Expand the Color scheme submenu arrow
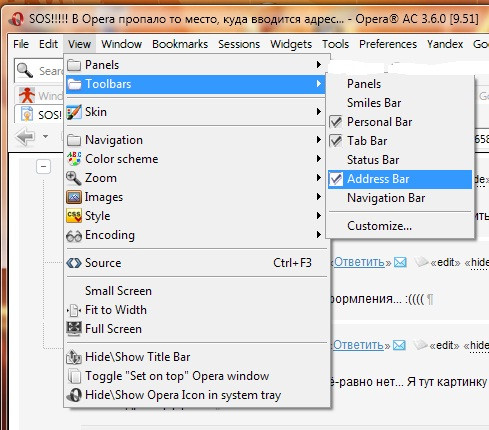 [x=319, y=159]
